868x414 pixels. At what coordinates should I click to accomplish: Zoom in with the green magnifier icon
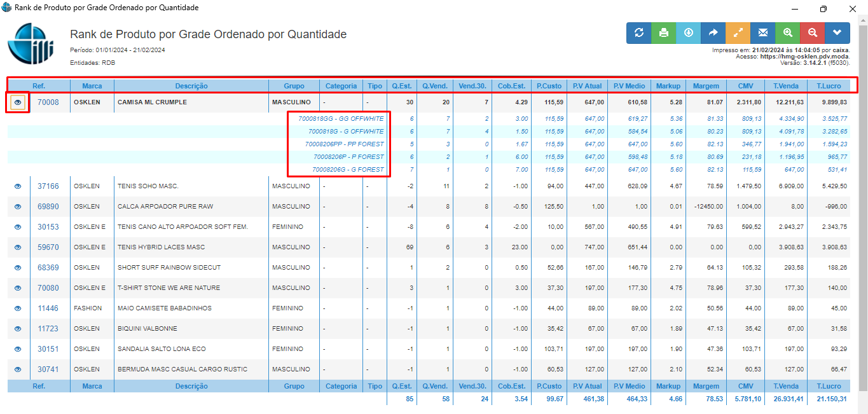pyautogui.click(x=787, y=33)
